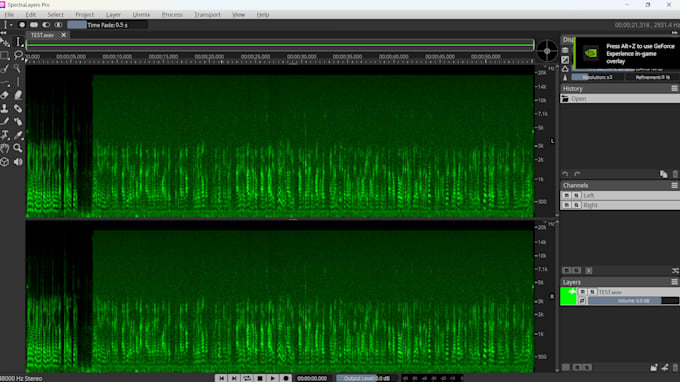Enable loop playback in transport

tap(247, 378)
